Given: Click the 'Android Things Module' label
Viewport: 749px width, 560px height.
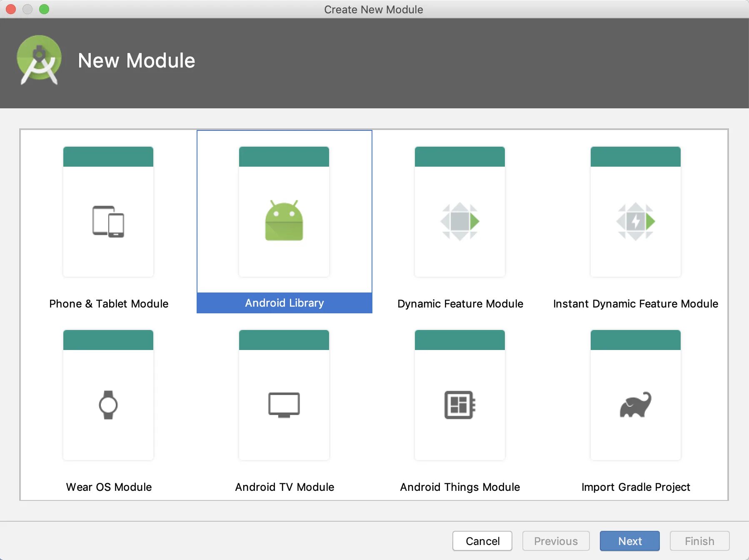Looking at the screenshot, I should 460,487.
